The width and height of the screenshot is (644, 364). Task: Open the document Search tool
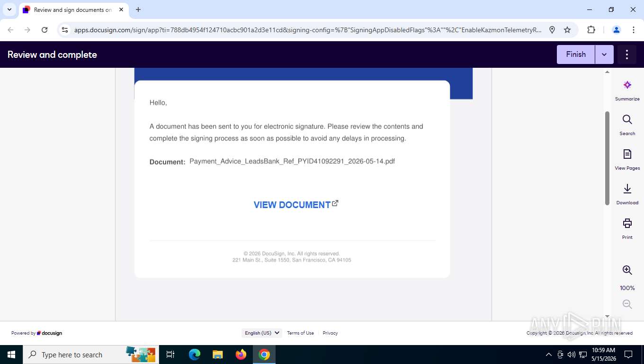[x=627, y=125]
